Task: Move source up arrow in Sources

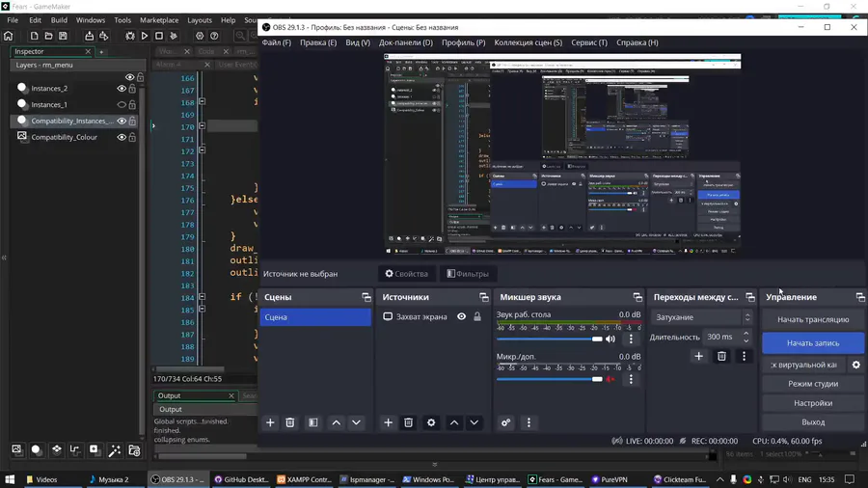Action: (454, 422)
